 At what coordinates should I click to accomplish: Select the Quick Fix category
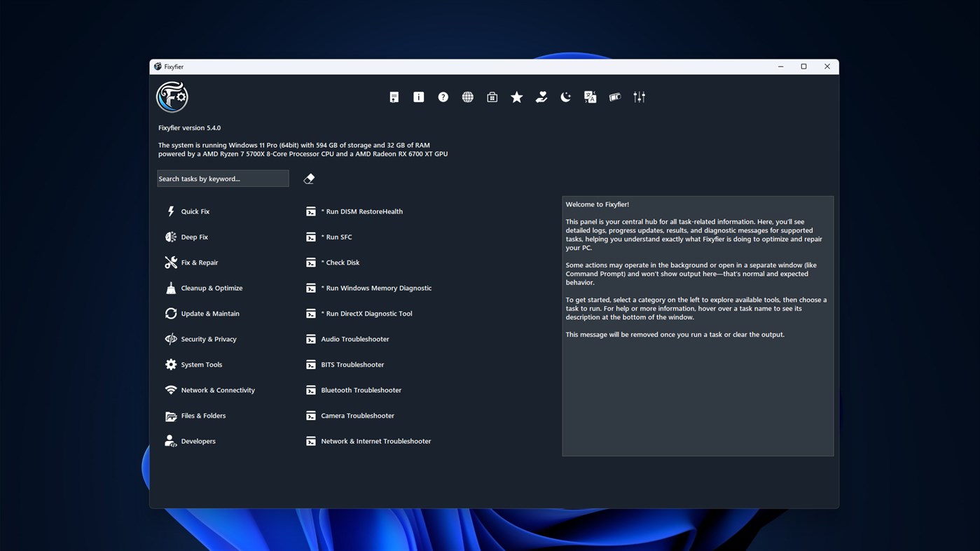click(x=187, y=211)
